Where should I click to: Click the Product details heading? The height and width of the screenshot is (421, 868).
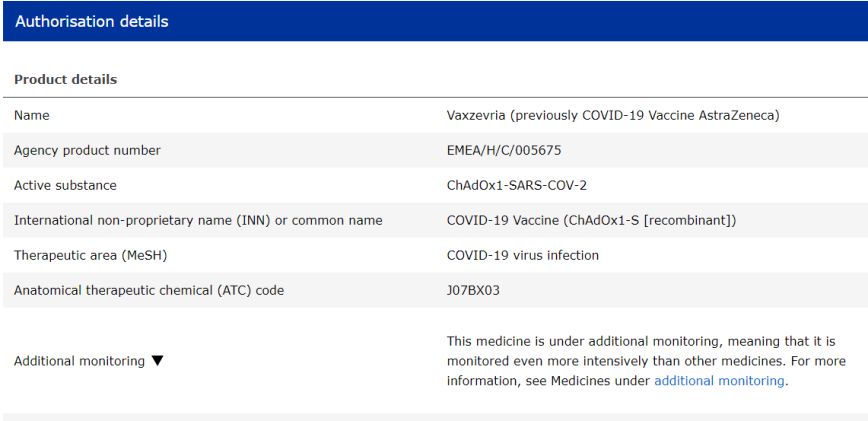(65, 80)
